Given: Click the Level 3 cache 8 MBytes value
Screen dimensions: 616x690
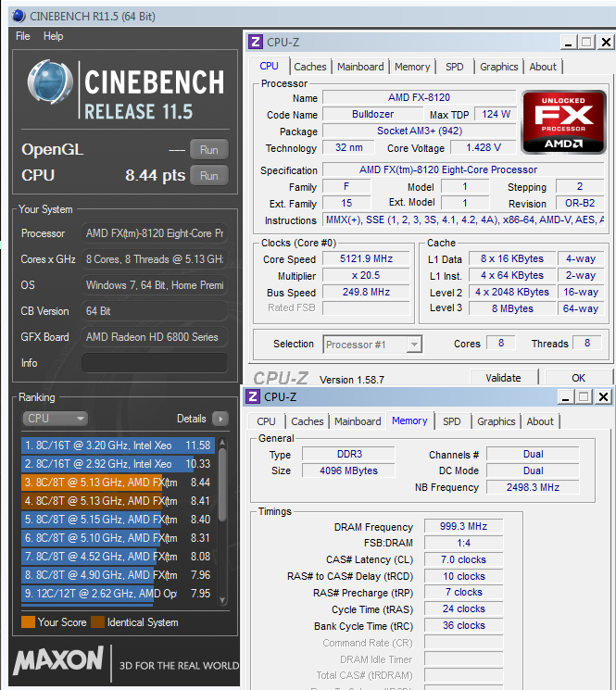Looking at the screenshot, I should tap(512, 309).
